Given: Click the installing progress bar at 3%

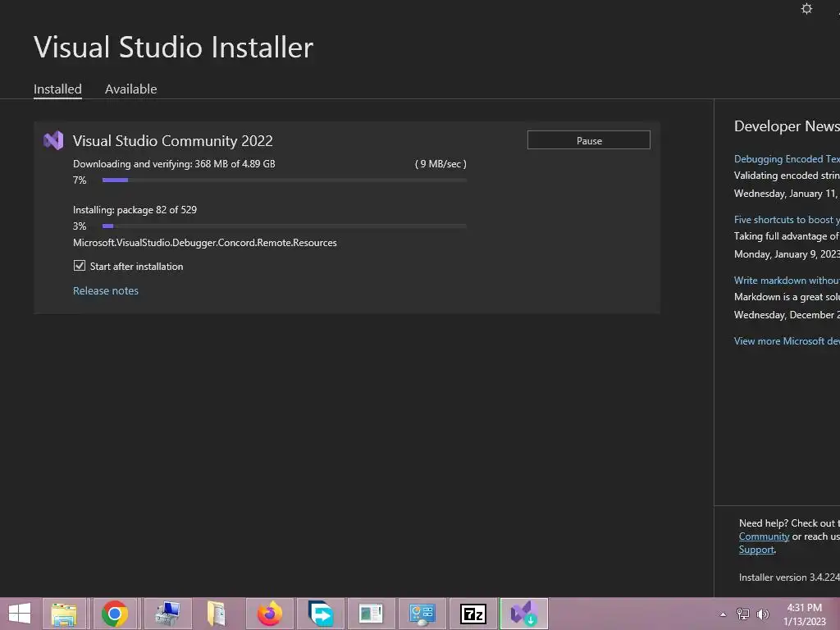Looking at the screenshot, I should (285, 226).
